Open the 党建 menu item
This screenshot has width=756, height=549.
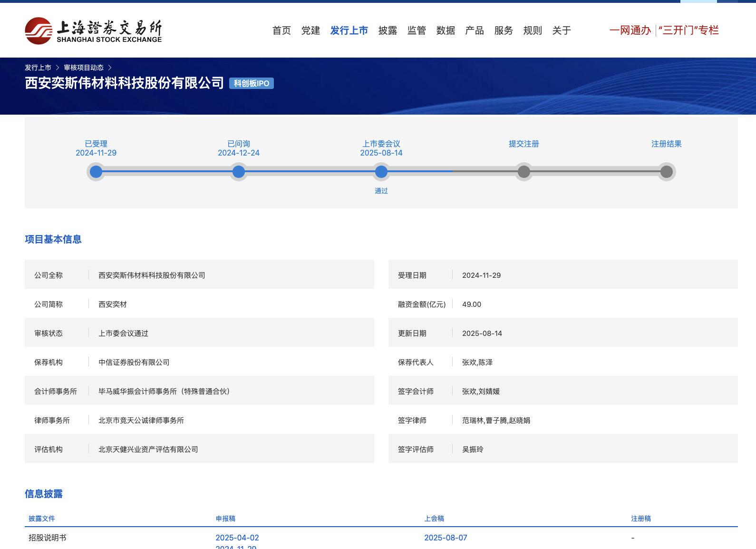point(310,30)
